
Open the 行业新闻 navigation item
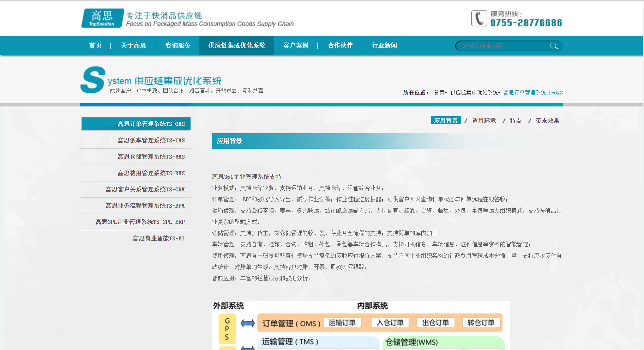click(x=384, y=45)
